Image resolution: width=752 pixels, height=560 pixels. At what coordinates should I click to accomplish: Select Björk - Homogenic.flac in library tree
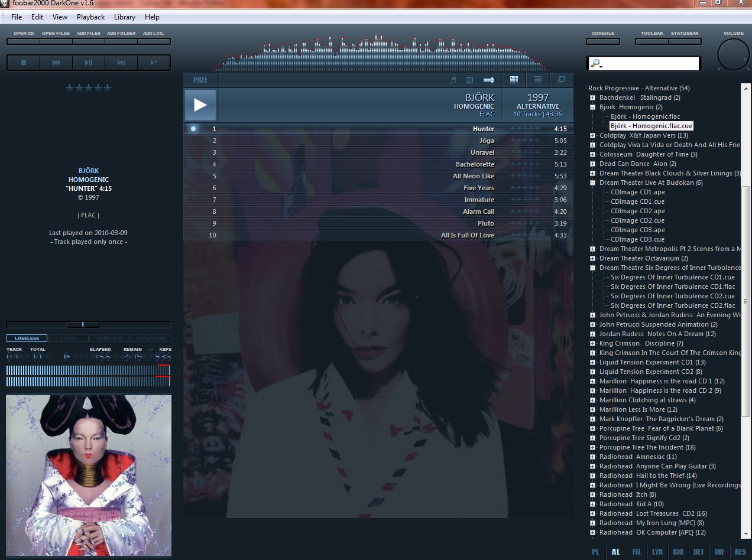click(x=645, y=116)
